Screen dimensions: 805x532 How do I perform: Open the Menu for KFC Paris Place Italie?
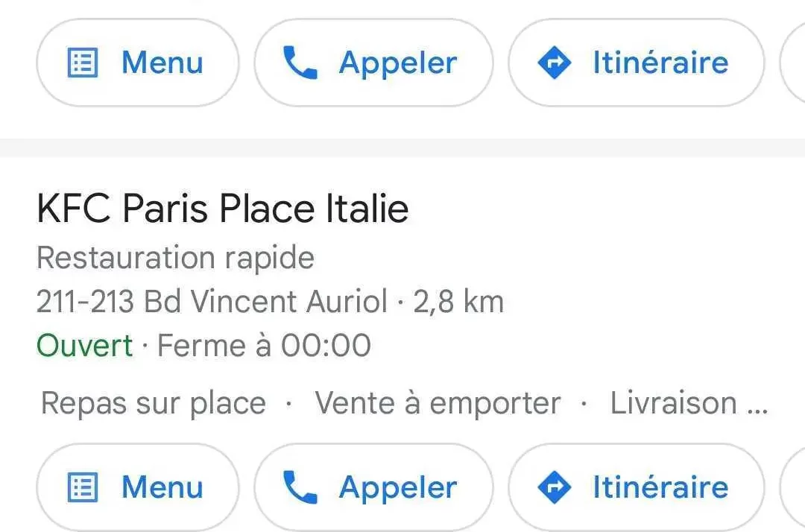[138, 487]
